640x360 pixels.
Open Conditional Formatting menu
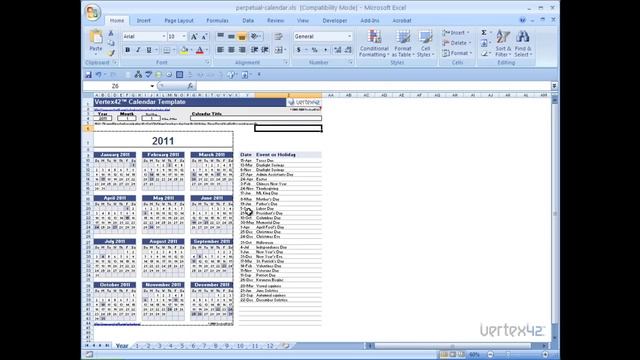point(374,43)
